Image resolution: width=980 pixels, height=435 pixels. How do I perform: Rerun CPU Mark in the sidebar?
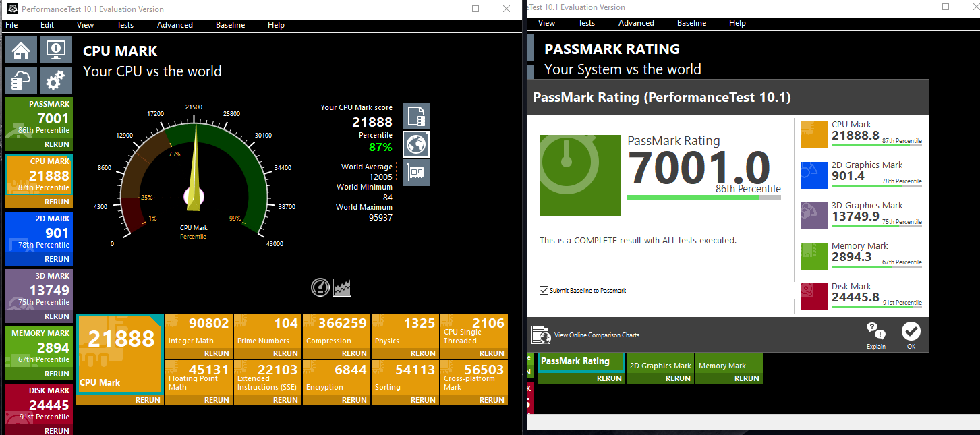click(57, 202)
